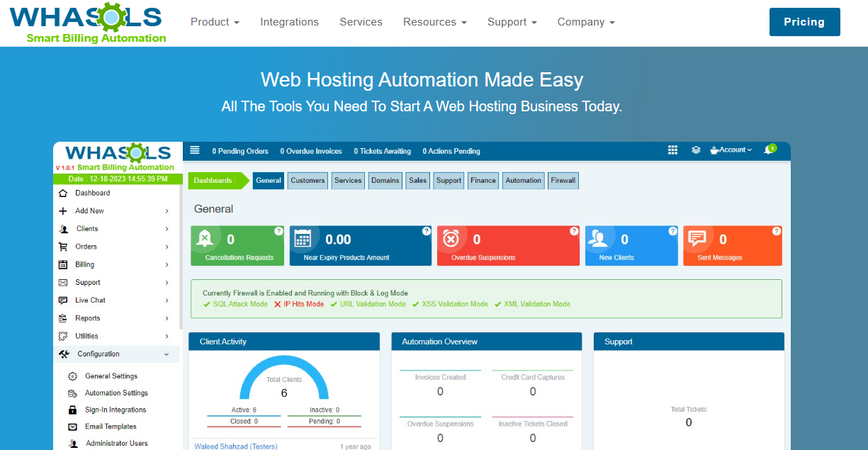Viewport: 868px width, 450px height.
Task: Click the Cancellations Requests bell icon
Action: [x=205, y=239]
